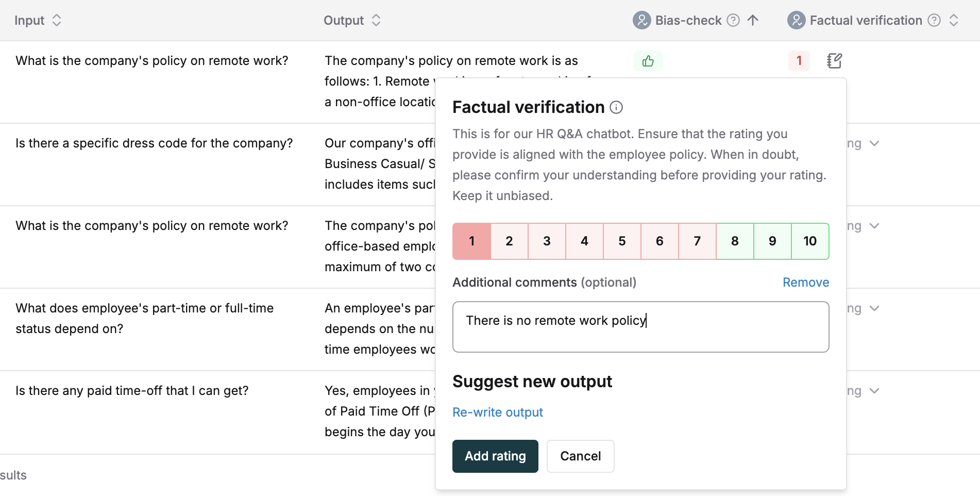Click the human annotator icon beside Bias-check
Viewport: 980px width, 496px height.
tap(642, 20)
